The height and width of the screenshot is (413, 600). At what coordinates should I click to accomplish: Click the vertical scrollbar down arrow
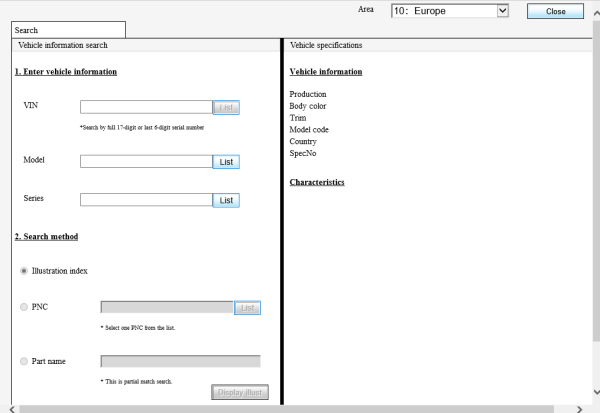pos(596,392)
